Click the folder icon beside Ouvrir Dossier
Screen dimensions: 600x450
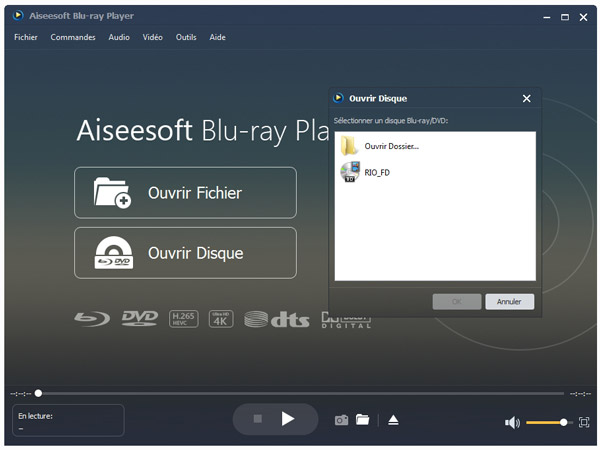click(x=349, y=146)
